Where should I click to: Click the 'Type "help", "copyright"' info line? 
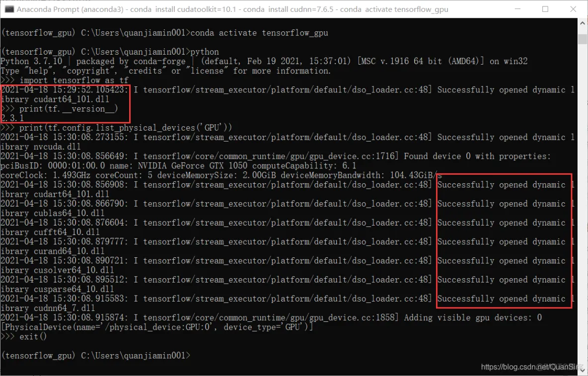click(x=166, y=71)
